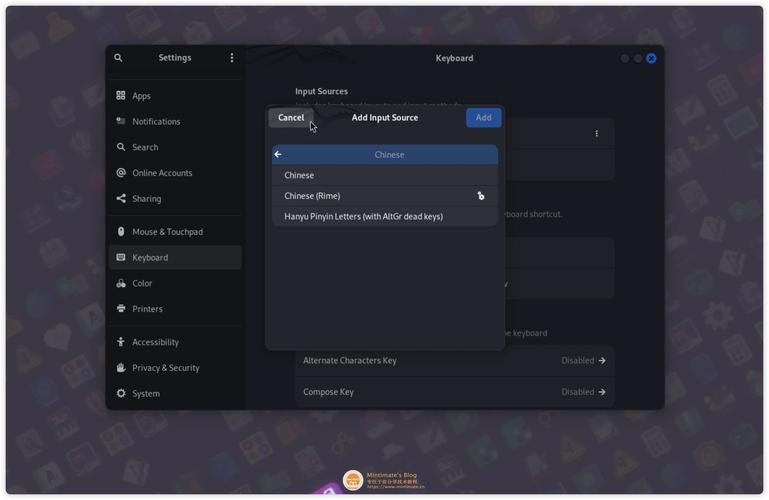Viewport: 769px width, 500px height.
Task: Click the back arrow beside Chinese header
Action: pos(278,155)
